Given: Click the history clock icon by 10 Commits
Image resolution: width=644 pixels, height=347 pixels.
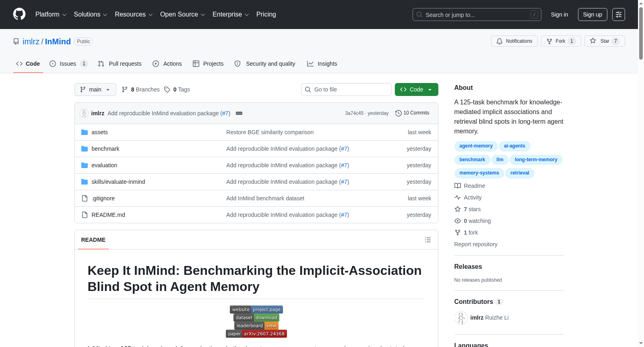Looking at the screenshot, I should [x=398, y=113].
